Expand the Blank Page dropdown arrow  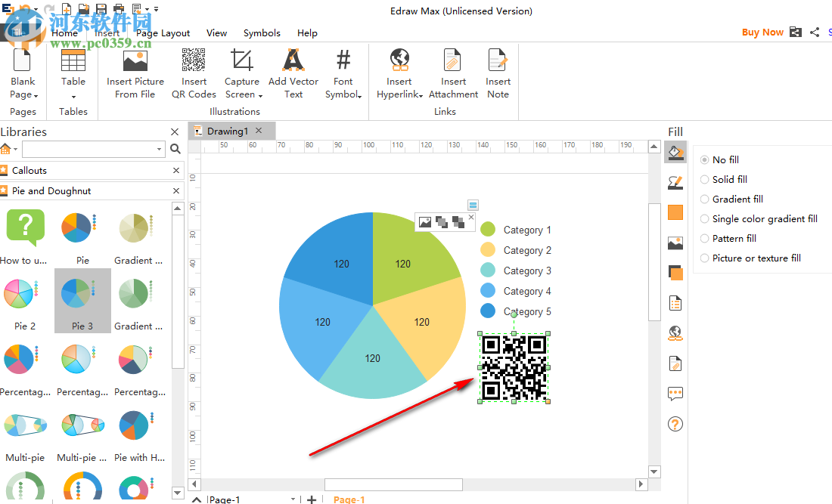click(x=36, y=96)
